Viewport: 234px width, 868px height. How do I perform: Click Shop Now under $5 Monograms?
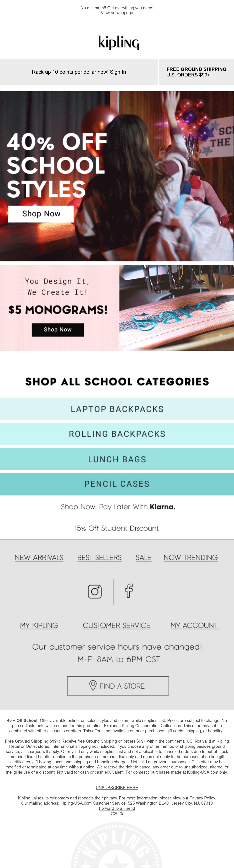click(x=58, y=329)
